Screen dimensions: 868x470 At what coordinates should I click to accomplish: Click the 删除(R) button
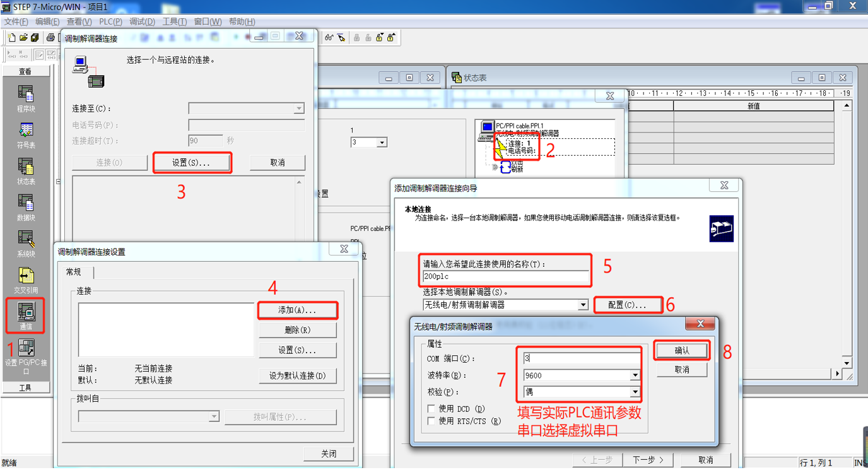coord(297,330)
